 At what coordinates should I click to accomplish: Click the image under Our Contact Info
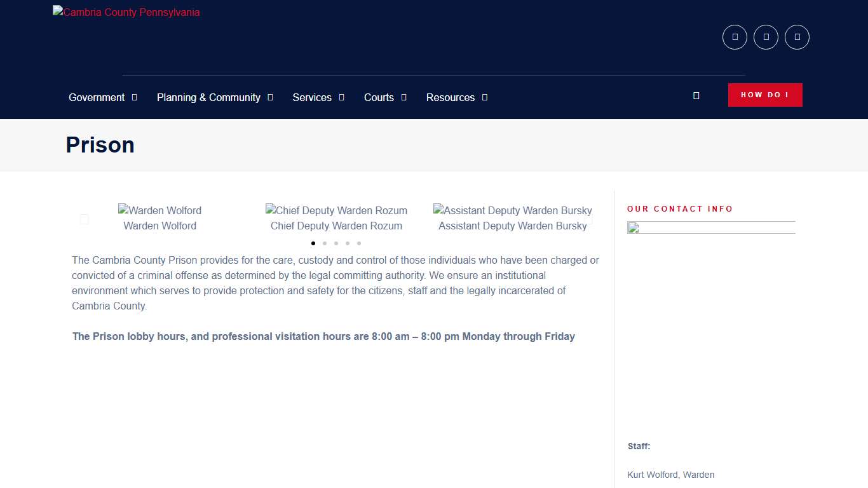[x=710, y=228]
